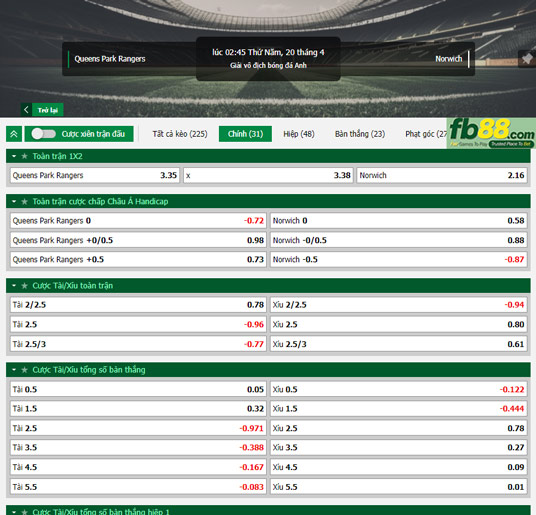Collapse the tổng số bàn thắng hiệp 1 arrow
Viewport: 536px width, 515px height.
(x=14, y=512)
